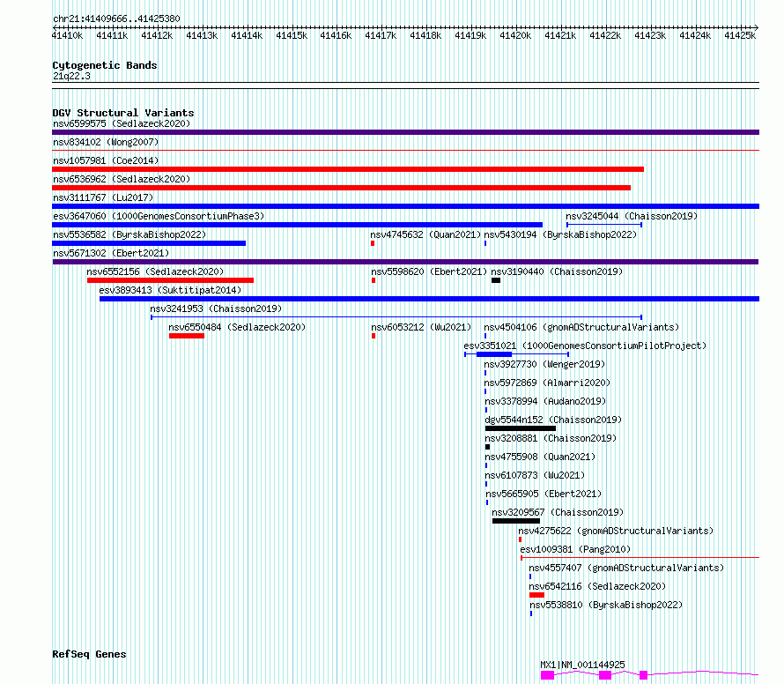
Task: Open nsv5665905 (Ebert2021) label
Action: point(544,494)
